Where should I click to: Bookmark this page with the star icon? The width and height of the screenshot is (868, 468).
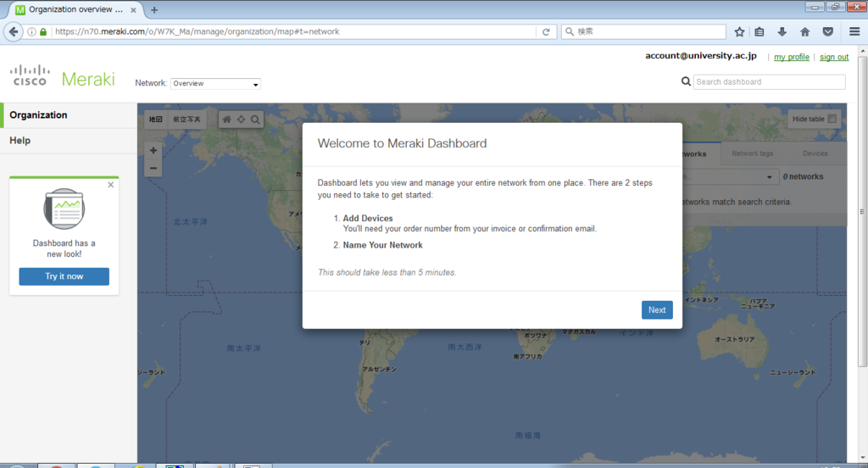[x=739, y=31]
